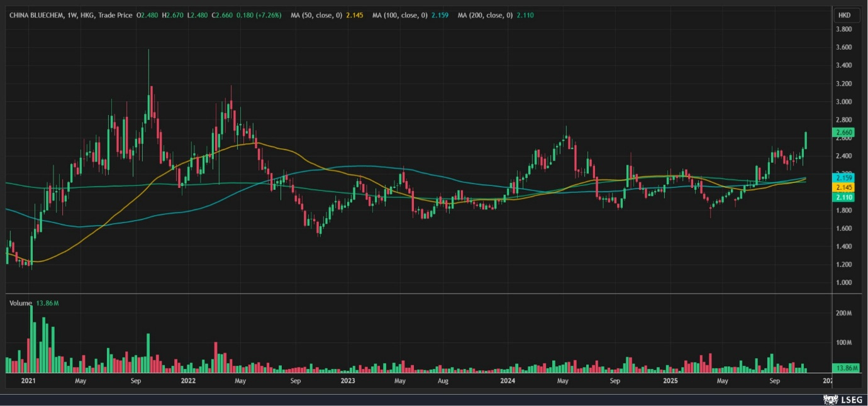
Task: Click the yellow 2.145 MA price tag
Action: (x=843, y=187)
